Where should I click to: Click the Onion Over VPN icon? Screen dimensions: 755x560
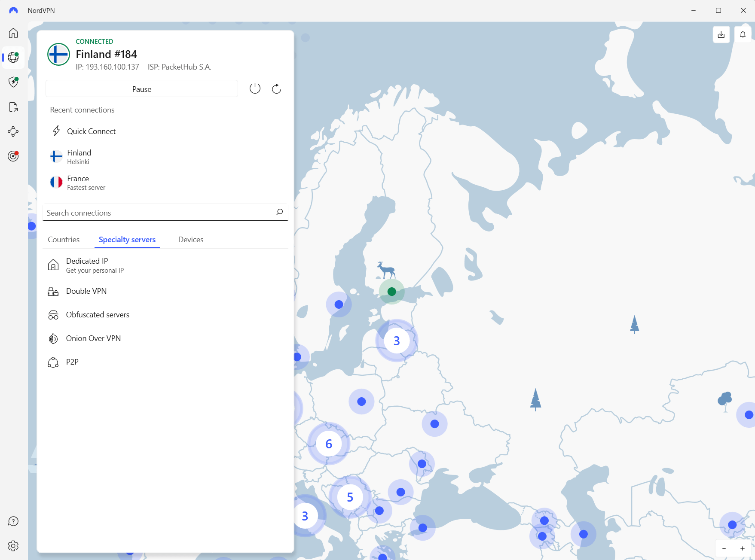click(x=53, y=339)
